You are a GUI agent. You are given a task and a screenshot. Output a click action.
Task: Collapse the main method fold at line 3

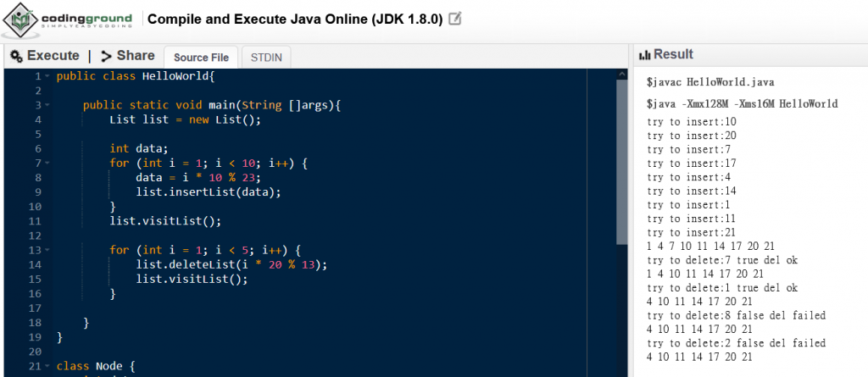point(47,105)
